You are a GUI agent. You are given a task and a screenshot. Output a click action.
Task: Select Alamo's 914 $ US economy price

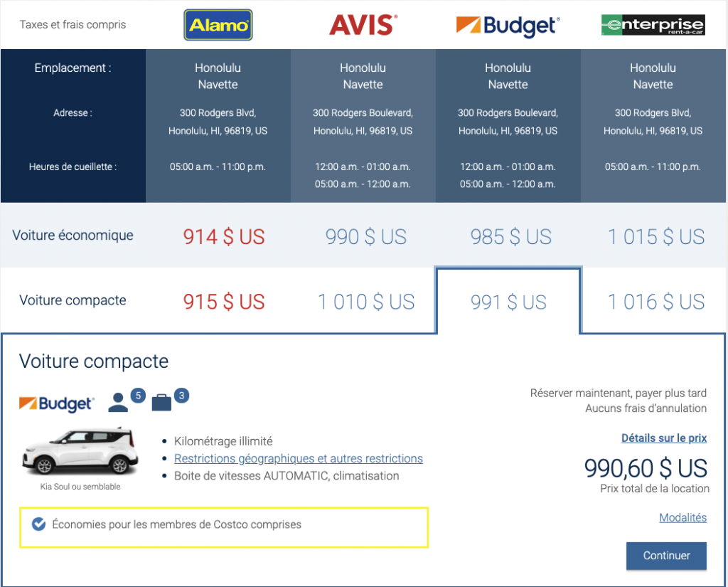click(x=224, y=237)
